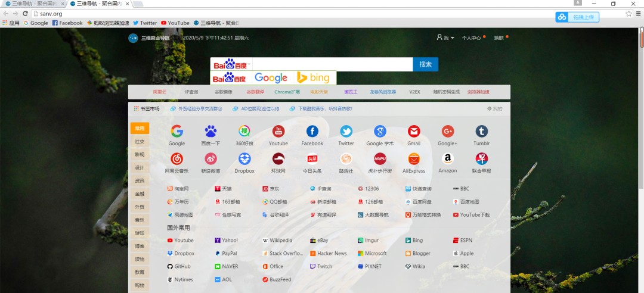Click the sanv.org address bar
644x293 pixels.
click(329, 14)
